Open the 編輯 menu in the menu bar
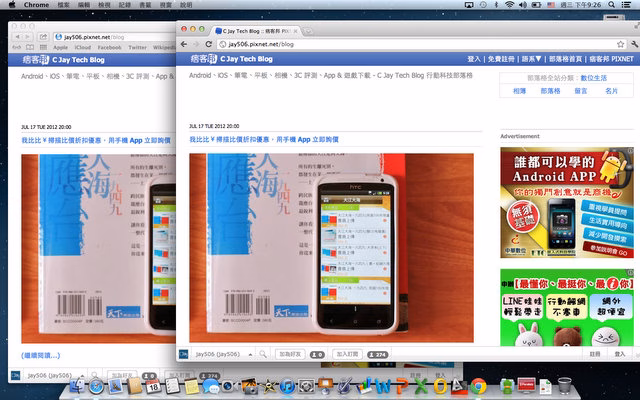The image size is (640, 400). 84,5
